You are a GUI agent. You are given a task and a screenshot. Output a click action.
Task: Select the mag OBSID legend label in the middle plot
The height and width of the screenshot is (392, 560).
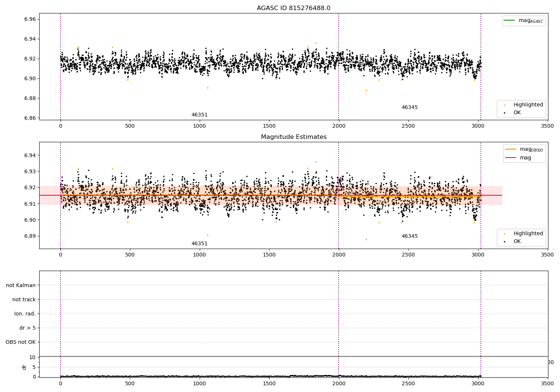[532, 149]
